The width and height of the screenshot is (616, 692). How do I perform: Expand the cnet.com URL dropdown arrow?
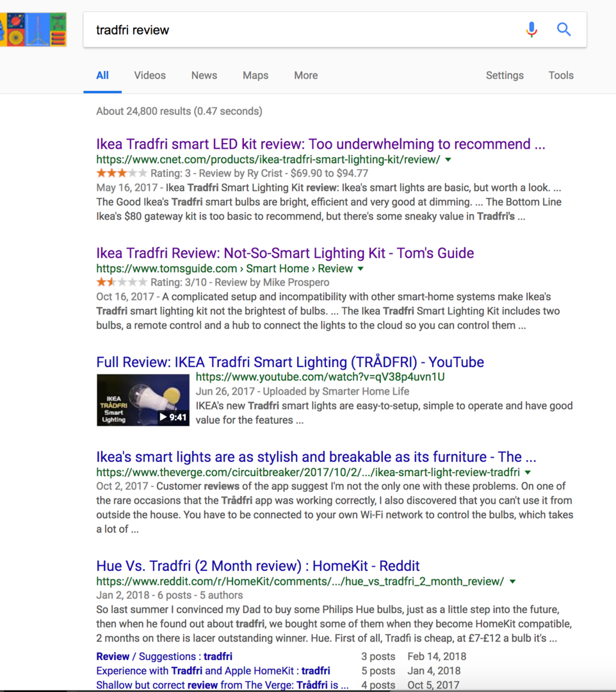pos(448,160)
